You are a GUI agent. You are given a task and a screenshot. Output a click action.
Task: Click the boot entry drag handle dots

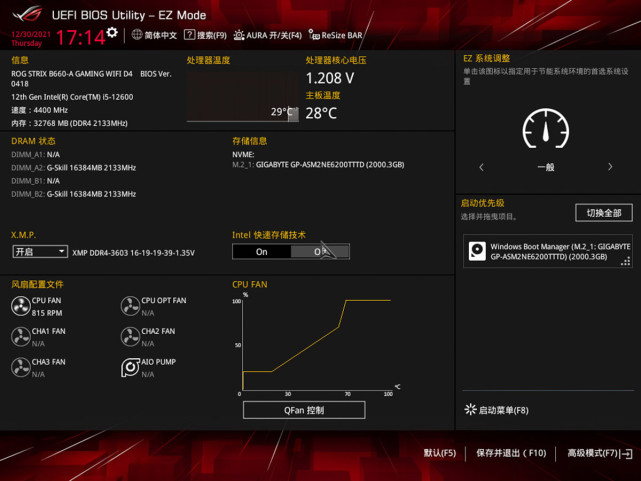pos(625,261)
